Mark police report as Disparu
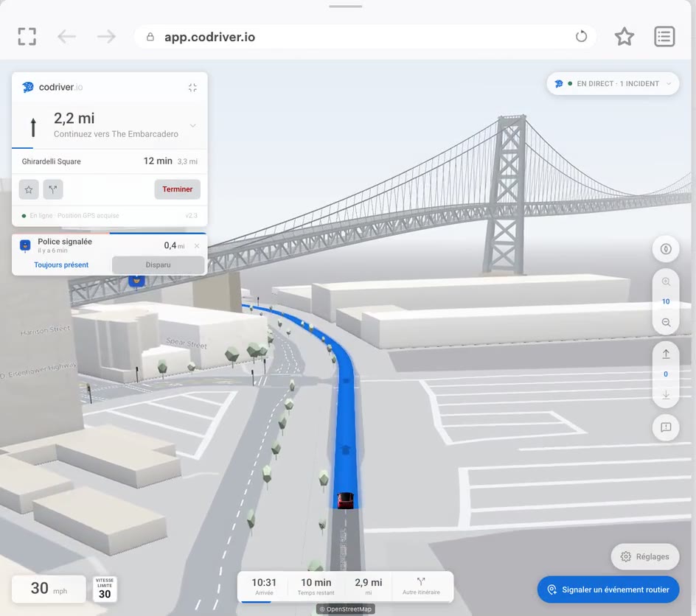 [158, 265]
